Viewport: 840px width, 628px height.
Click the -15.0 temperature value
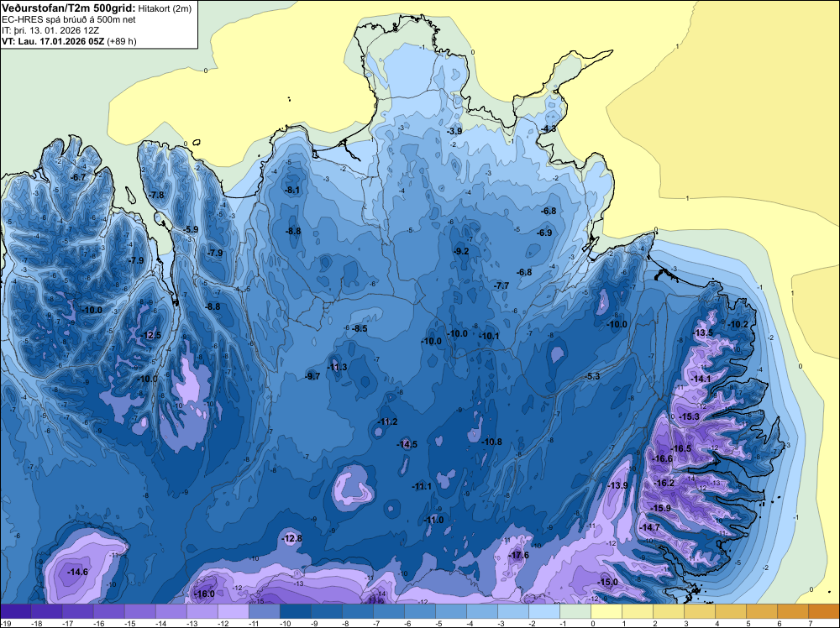tap(607, 582)
